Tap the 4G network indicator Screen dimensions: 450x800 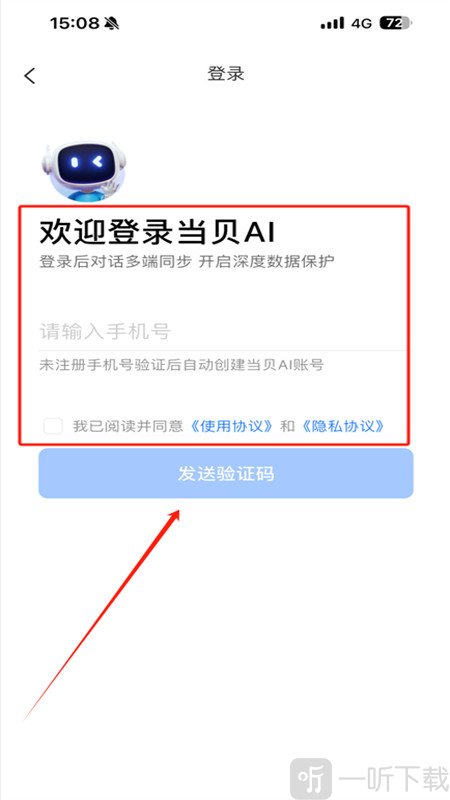pos(362,23)
